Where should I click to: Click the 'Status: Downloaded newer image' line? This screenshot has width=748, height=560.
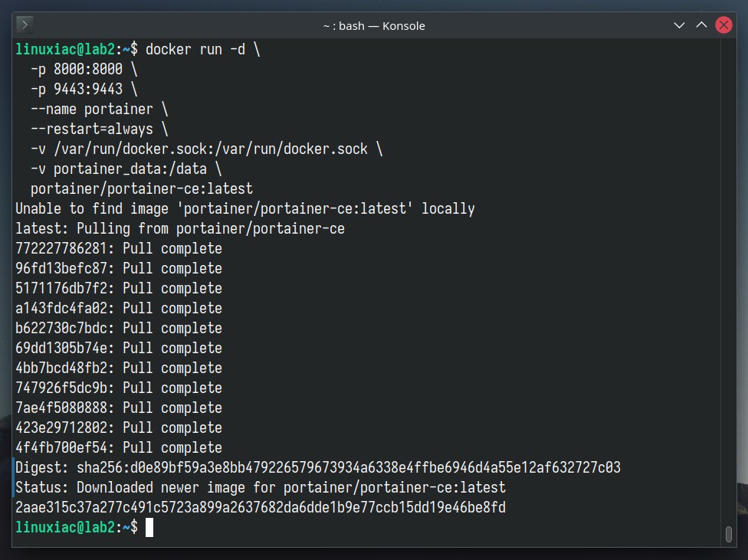tap(261, 487)
